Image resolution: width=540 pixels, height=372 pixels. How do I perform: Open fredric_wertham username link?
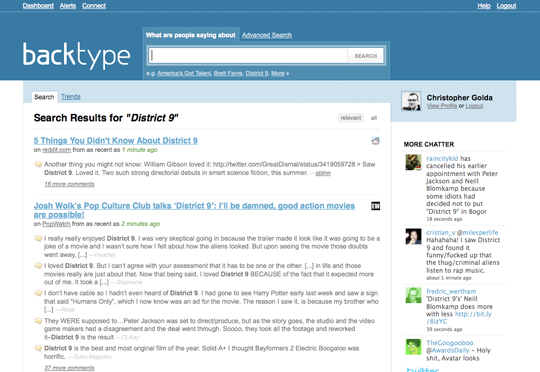tap(451, 291)
